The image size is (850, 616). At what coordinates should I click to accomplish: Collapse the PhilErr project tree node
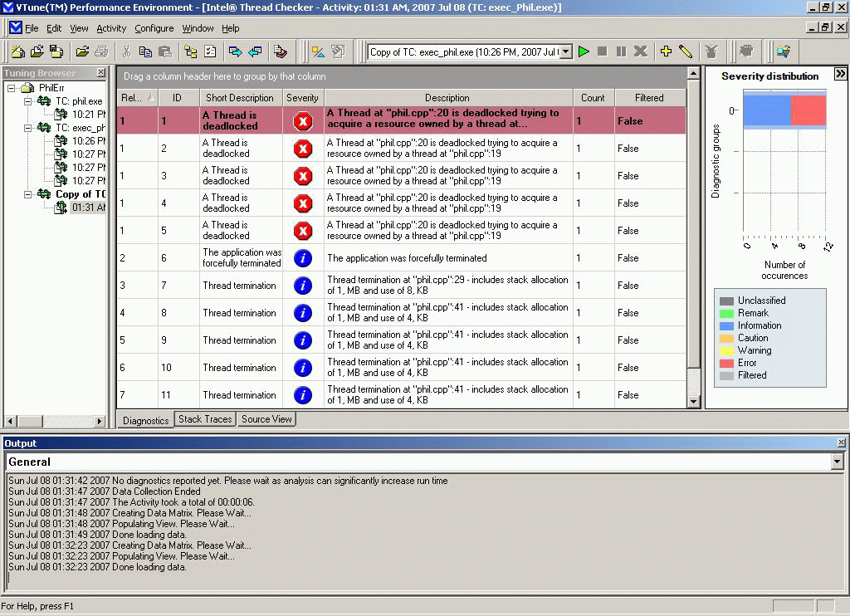click(x=11, y=88)
